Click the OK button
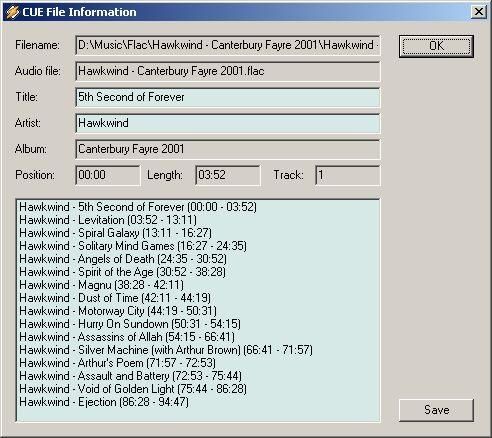Screen dimensions: 492x438 (436, 46)
